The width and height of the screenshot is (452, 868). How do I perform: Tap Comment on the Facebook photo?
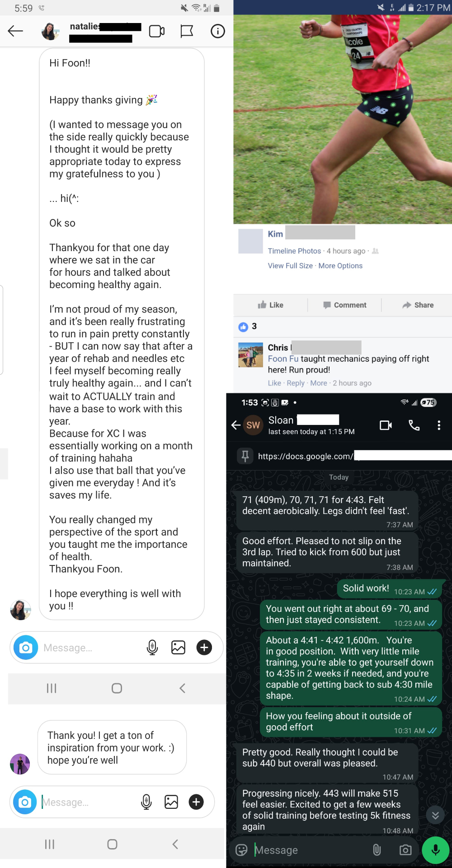pyautogui.click(x=344, y=305)
